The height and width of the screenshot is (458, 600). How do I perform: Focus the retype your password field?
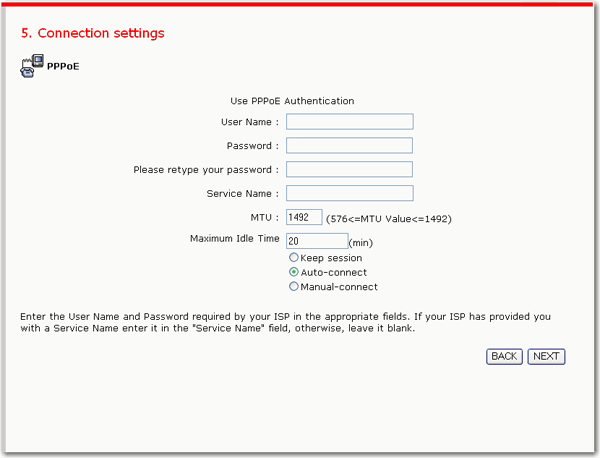[349, 169]
